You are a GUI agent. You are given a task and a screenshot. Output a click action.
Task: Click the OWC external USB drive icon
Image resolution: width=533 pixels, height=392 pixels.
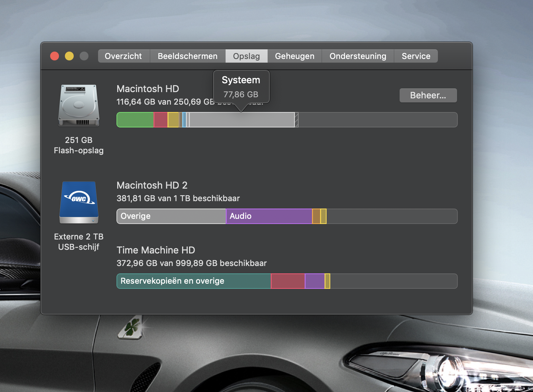pos(79,202)
